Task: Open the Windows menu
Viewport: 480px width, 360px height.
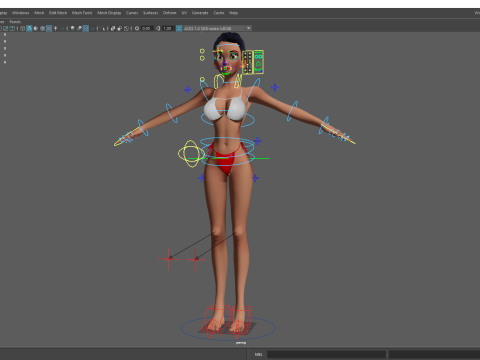Action: (x=21, y=13)
